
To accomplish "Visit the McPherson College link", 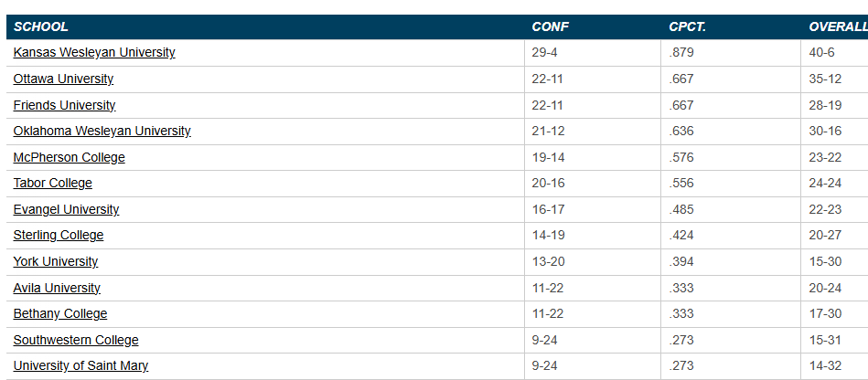I will [69, 157].
